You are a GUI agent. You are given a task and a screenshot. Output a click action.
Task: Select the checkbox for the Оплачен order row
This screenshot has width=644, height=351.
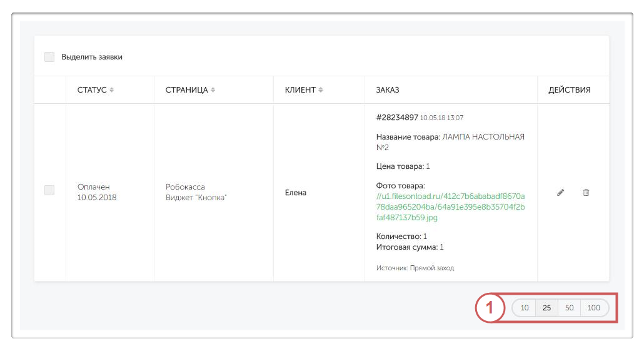coord(49,190)
